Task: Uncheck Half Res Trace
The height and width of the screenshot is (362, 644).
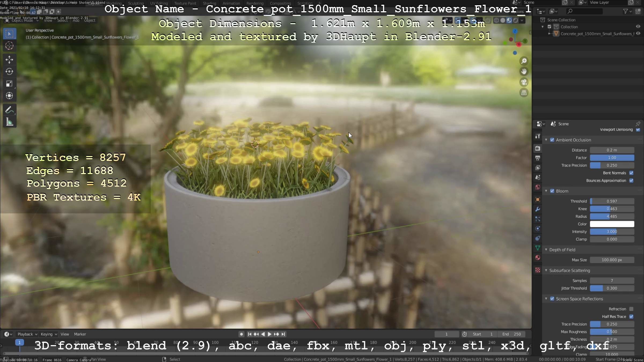Action: 631,317
